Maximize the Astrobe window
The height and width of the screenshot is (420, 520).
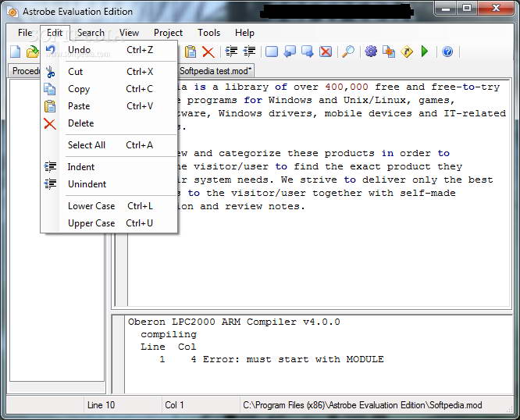point(467,9)
